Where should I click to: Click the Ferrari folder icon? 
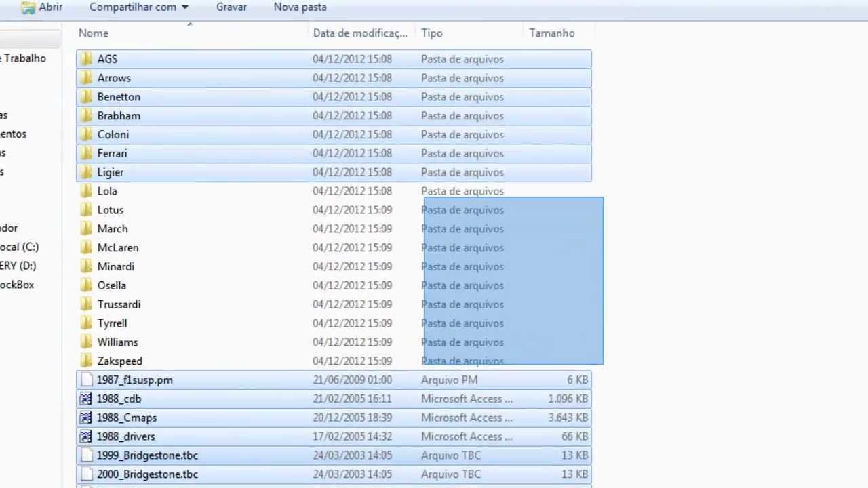click(85, 154)
